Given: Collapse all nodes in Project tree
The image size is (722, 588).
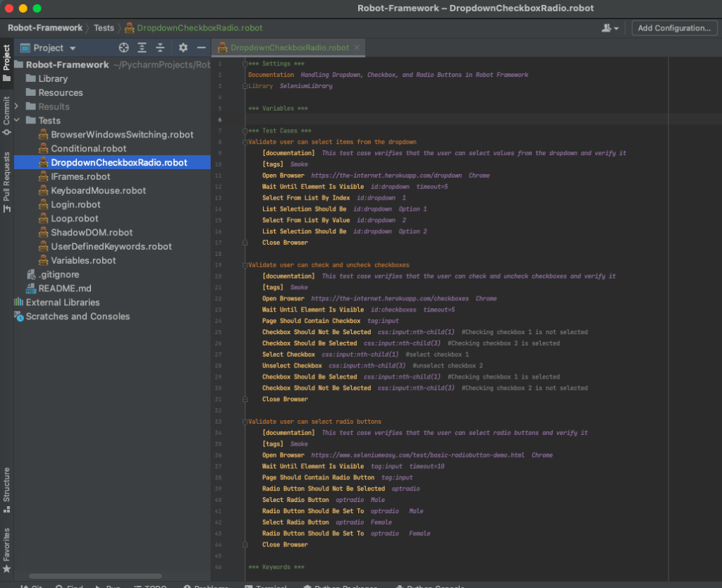Looking at the screenshot, I should (x=160, y=47).
